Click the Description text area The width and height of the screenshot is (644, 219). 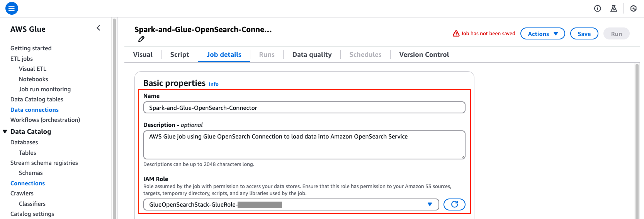[304, 145]
